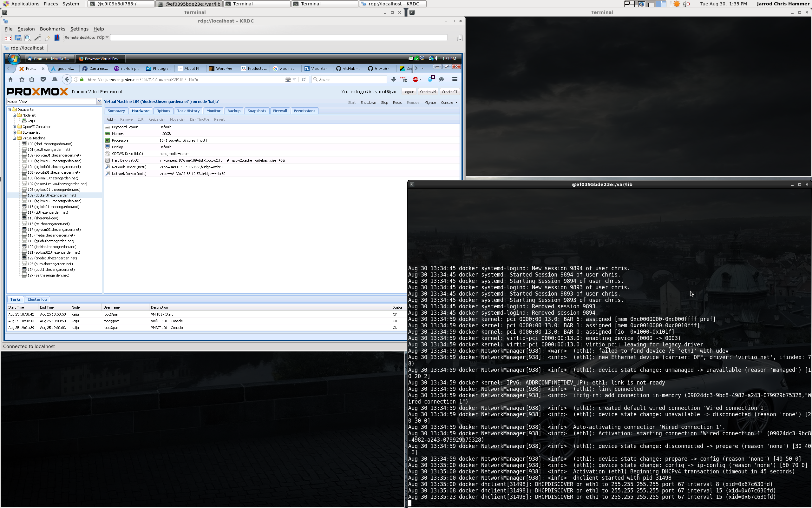
Task: Click KRDC fullscreen toolbar icon
Action: pyautogui.click(x=8, y=38)
